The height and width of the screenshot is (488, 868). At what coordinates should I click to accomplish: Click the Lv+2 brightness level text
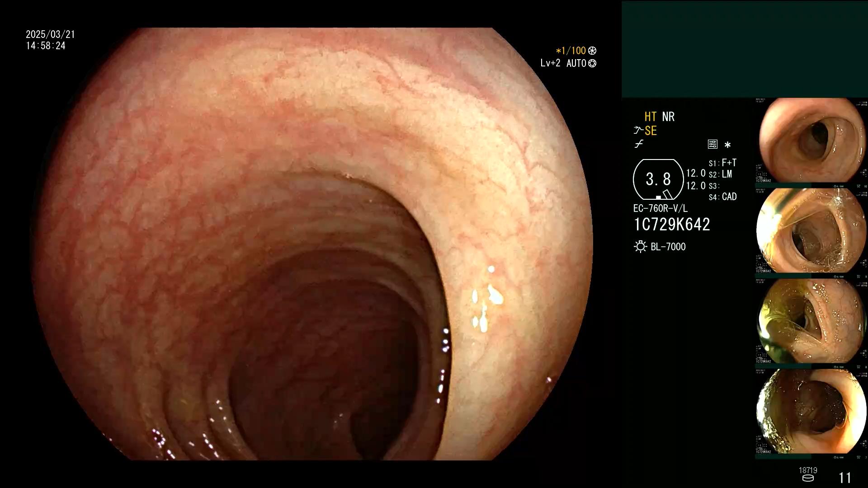(550, 63)
